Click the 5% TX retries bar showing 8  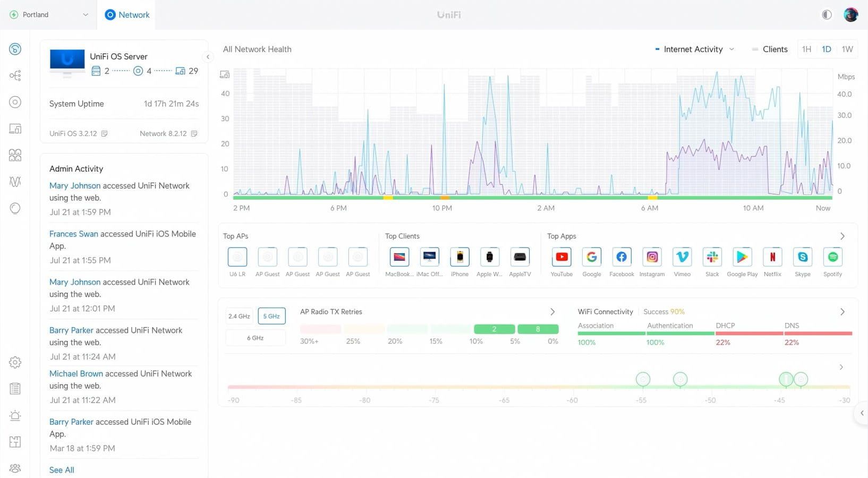tap(538, 329)
